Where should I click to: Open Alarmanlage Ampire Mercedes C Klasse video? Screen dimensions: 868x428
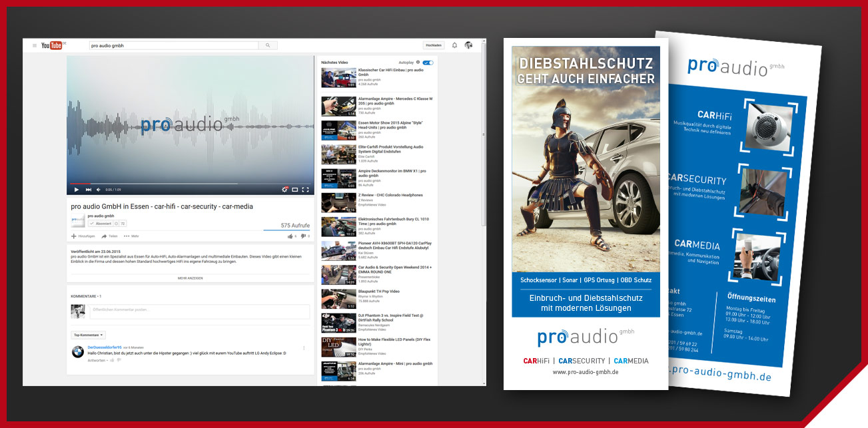(x=376, y=107)
